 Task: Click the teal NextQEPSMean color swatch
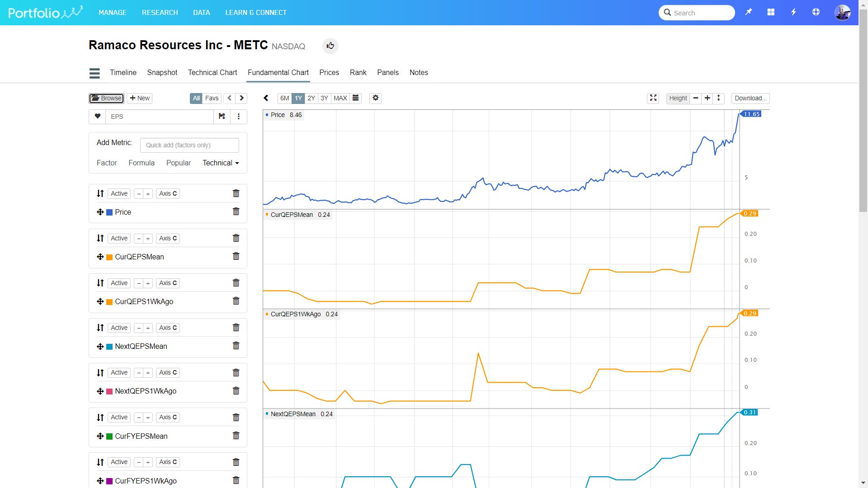coord(109,347)
